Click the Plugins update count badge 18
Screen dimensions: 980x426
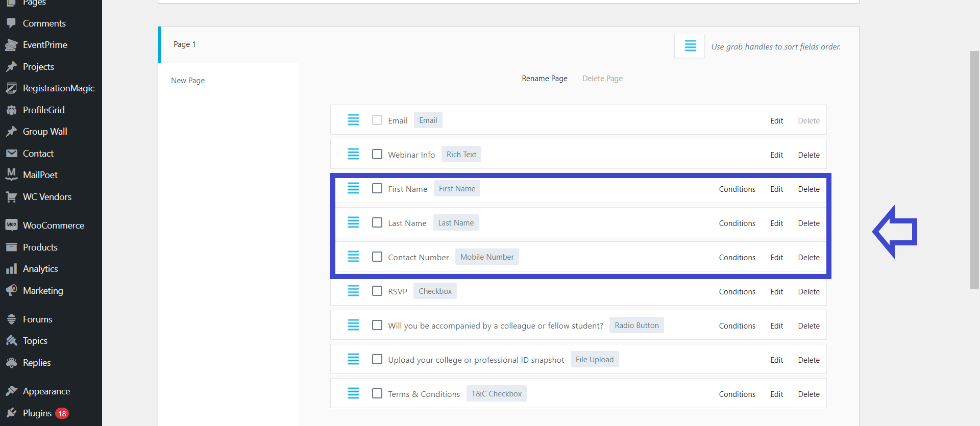coord(62,413)
